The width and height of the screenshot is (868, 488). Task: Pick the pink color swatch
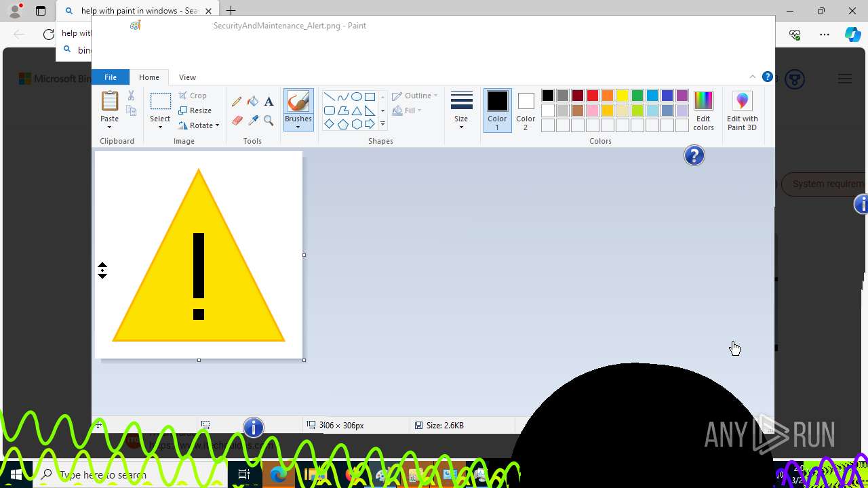593,110
